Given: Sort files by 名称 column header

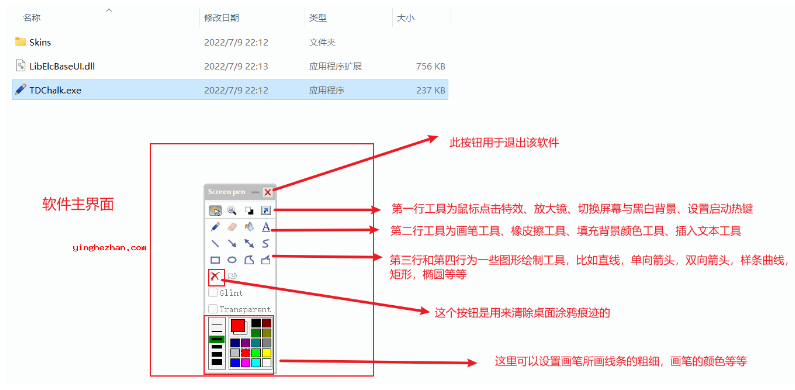Looking at the screenshot, I should coord(32,18).
